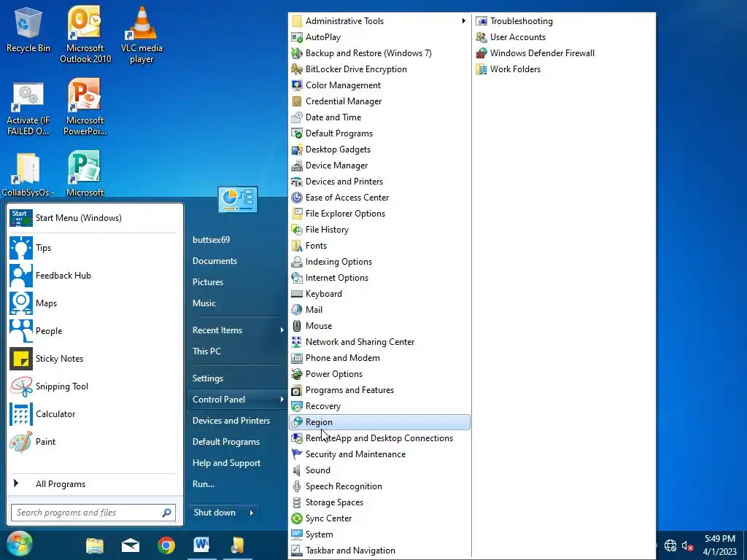Open Troubleshooting in Control Panel
747x560 pixels.
point(564,21)
